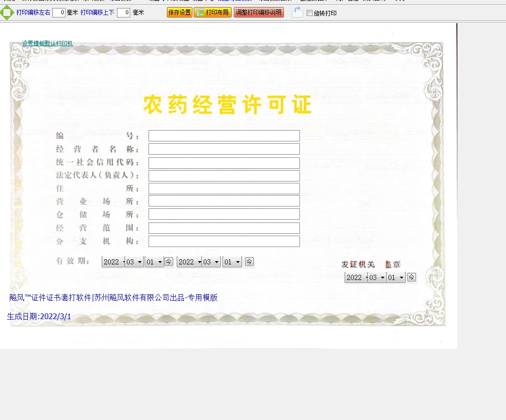Click the green diamond offset-direction icon
The height and width of the screenshot is (420, 506).
coord(7,13)
